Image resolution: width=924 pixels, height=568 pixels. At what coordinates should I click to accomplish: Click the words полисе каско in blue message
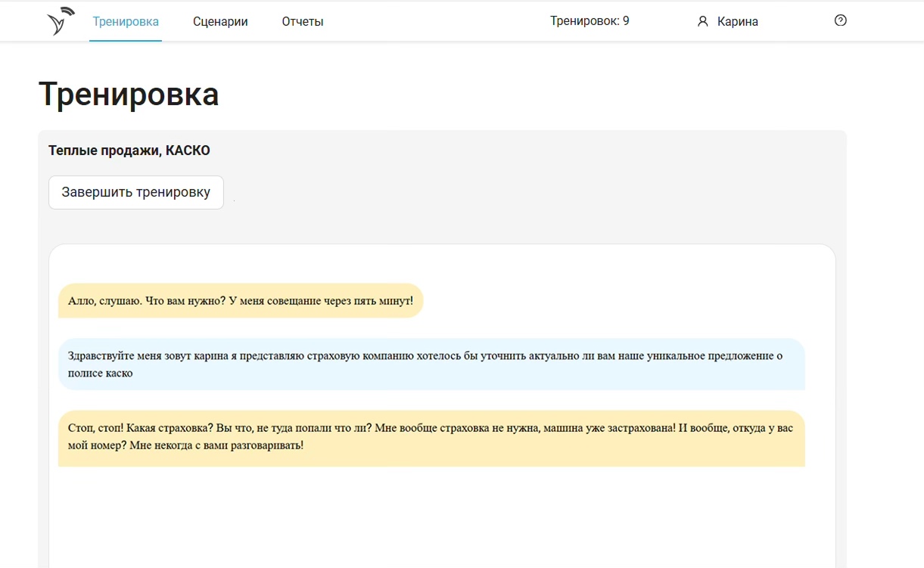(101, 373)
